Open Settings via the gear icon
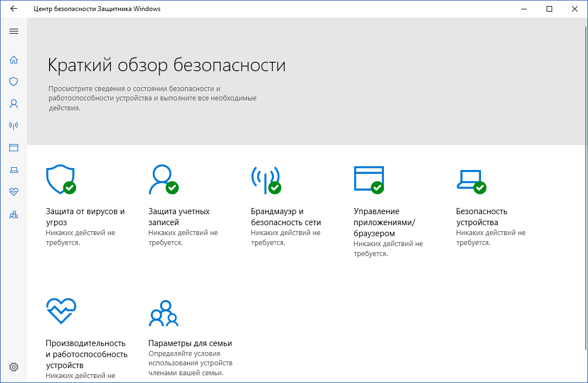Screen dimensions: 588x383 (13, 366)
